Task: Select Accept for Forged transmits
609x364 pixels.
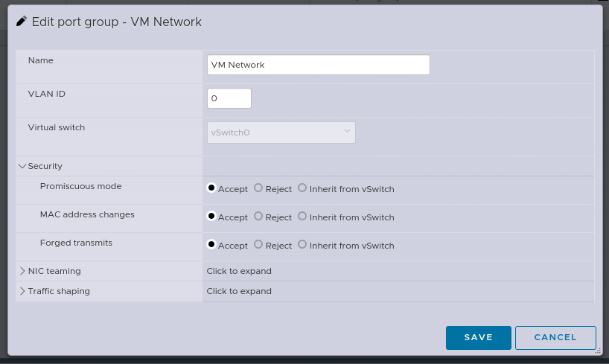Action: [211, 245]
